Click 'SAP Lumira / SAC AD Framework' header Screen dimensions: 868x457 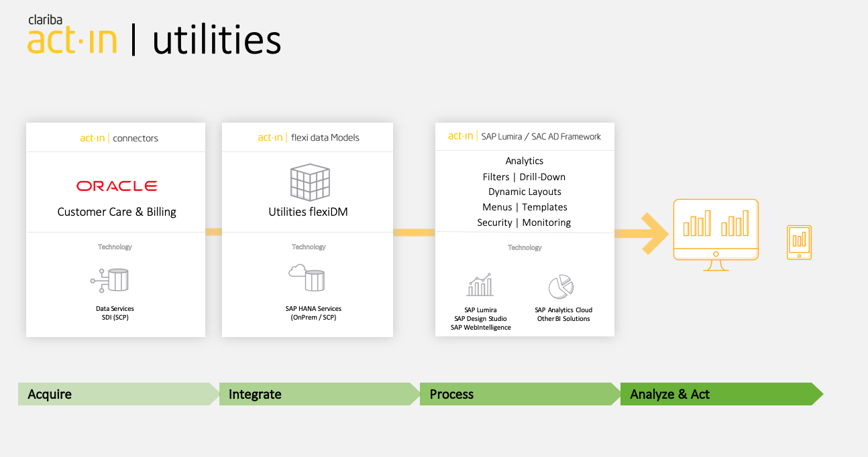tap(541, 136)
